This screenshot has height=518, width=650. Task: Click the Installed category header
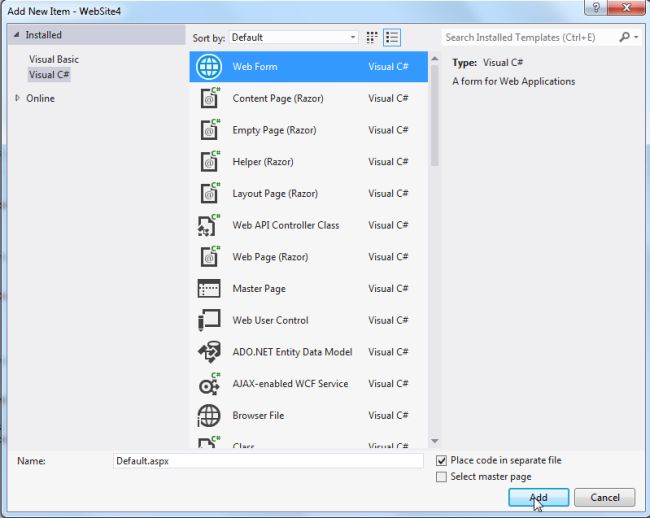coord(96,35)
